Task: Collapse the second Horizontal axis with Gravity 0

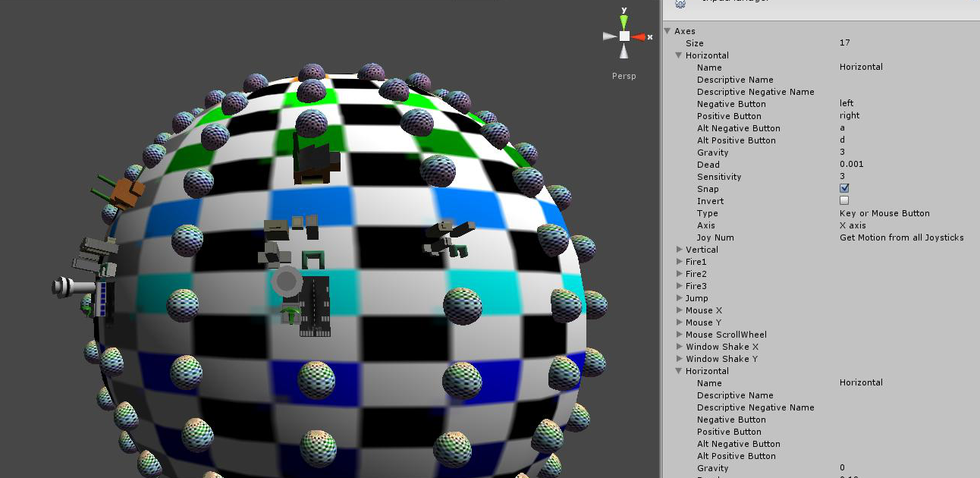Action: pyautogui.click(x=679, y=371)
